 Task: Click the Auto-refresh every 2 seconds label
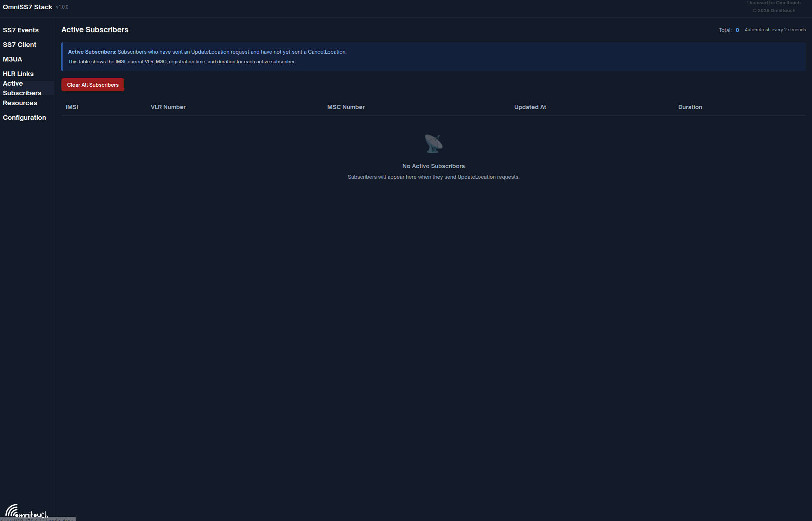(775, 30)
